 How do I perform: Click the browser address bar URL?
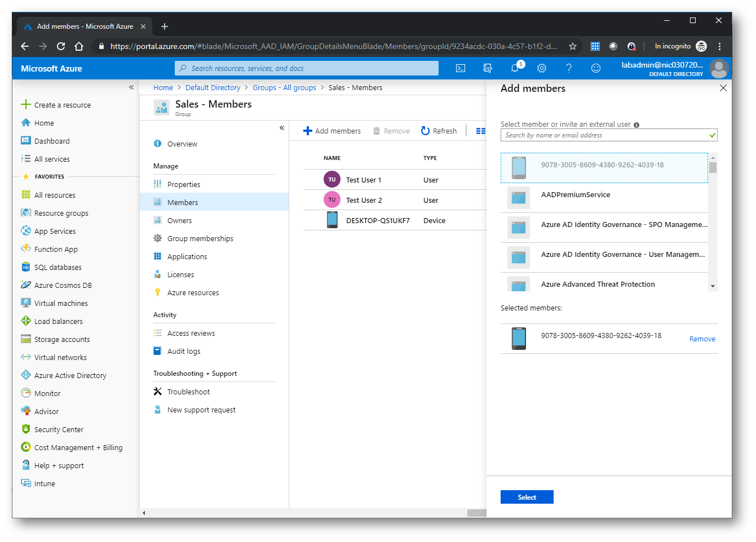coord(333,46)
